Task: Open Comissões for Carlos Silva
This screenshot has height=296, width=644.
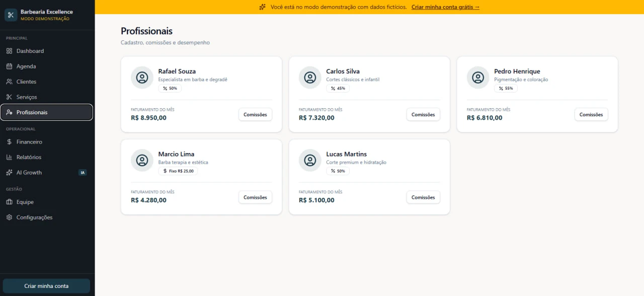Action: coord(423,114)
